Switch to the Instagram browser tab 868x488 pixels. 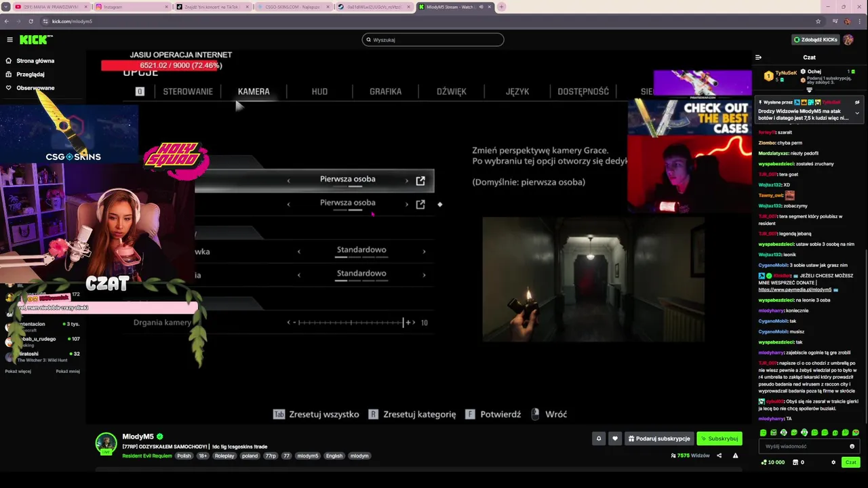coord(132,7)
